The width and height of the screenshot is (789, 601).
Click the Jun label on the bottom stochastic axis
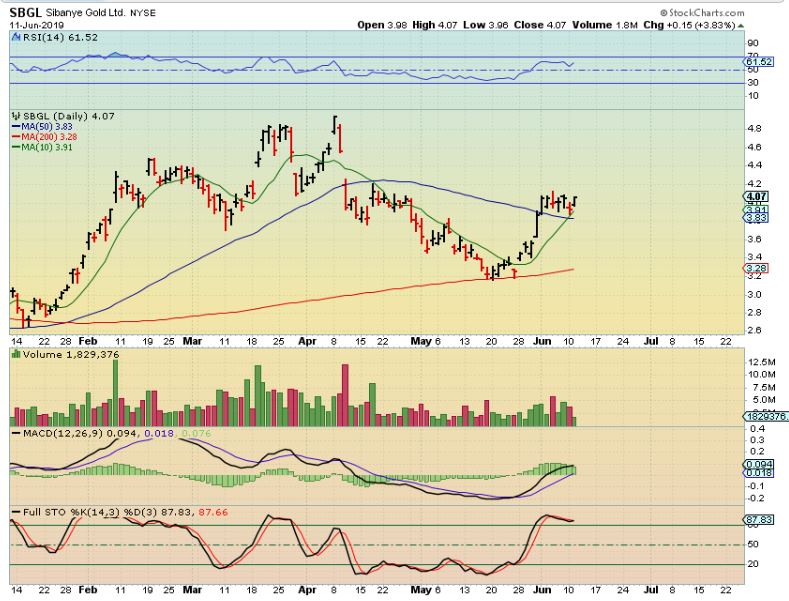[x=542, y=589]
